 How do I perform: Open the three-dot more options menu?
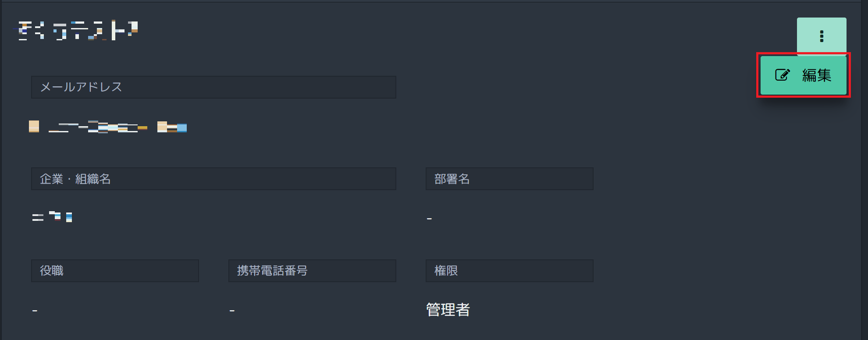tap(822, 36)
